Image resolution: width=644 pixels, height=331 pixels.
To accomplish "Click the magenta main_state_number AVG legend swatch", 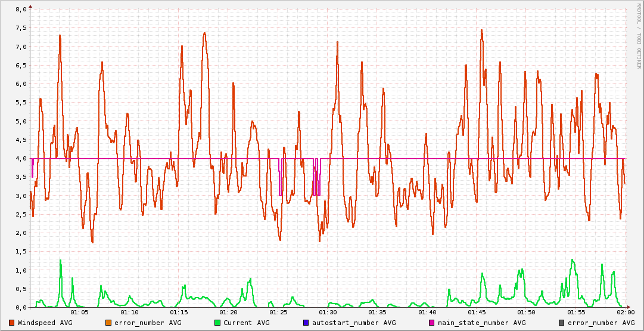I will [x=432, y=323].
